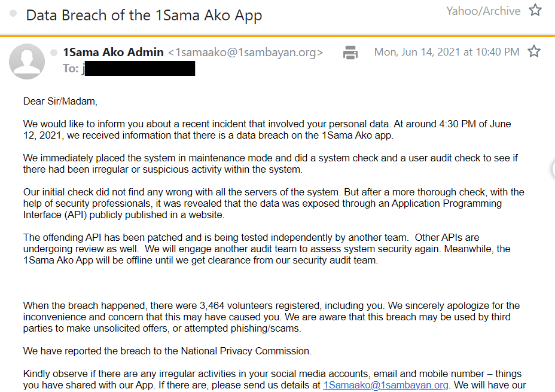Open the sender's profile avatar
This screenshot has width=555, height=392.
pyautogui.click(x=27, y=61)
